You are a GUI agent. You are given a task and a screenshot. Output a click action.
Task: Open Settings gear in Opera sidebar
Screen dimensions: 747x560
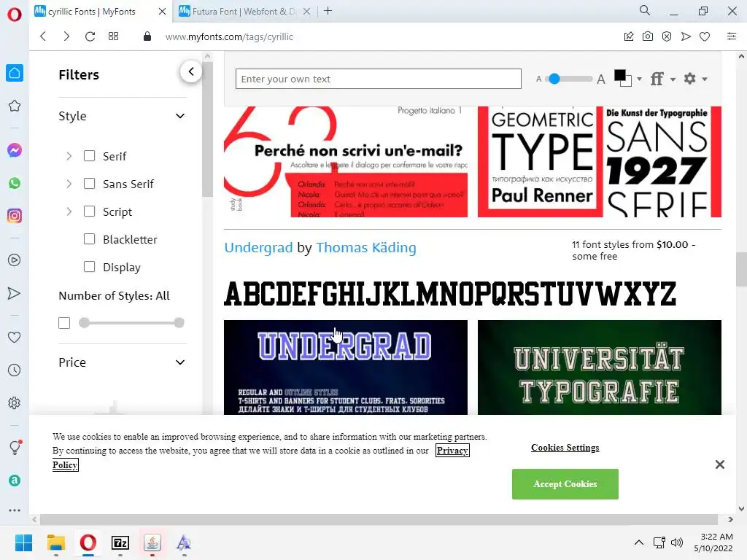(15, 402)
